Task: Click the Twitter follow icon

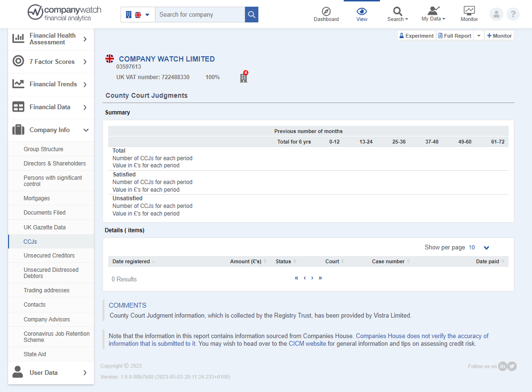Action: coord(512,366)
